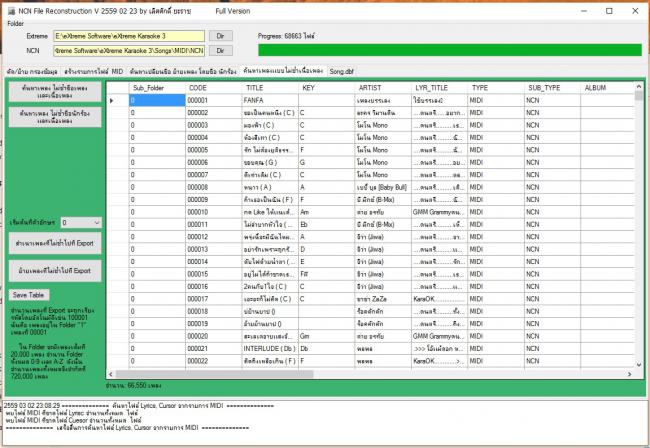Select the code cell 000013
The height and width of the screenshot is (448, 650).
213,249
